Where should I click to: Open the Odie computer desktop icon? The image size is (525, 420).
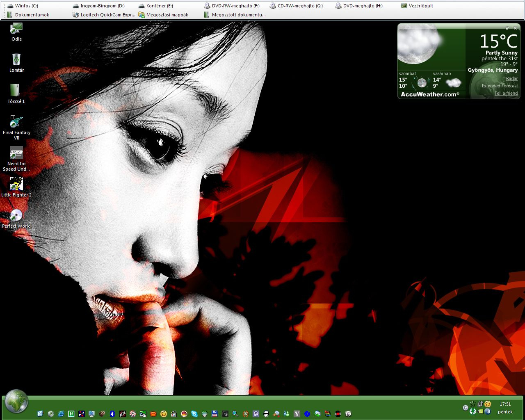(16, 32)
